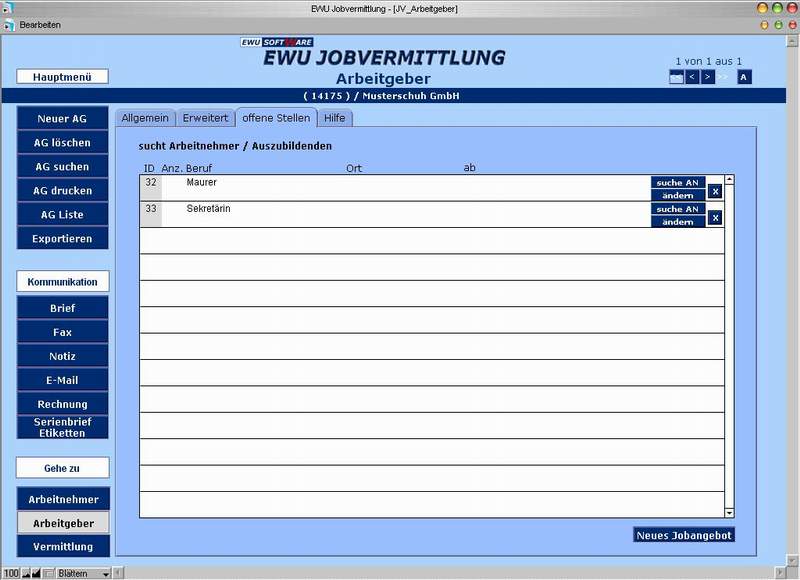
Task: Go to Vermittlung section
Action: (63, 546)
